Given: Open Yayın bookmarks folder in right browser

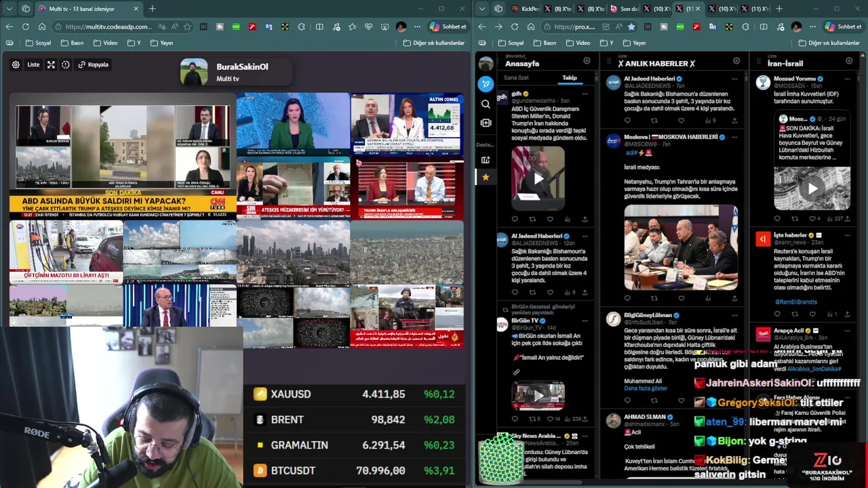Looking at the screenshot, I should pos(633,43).
